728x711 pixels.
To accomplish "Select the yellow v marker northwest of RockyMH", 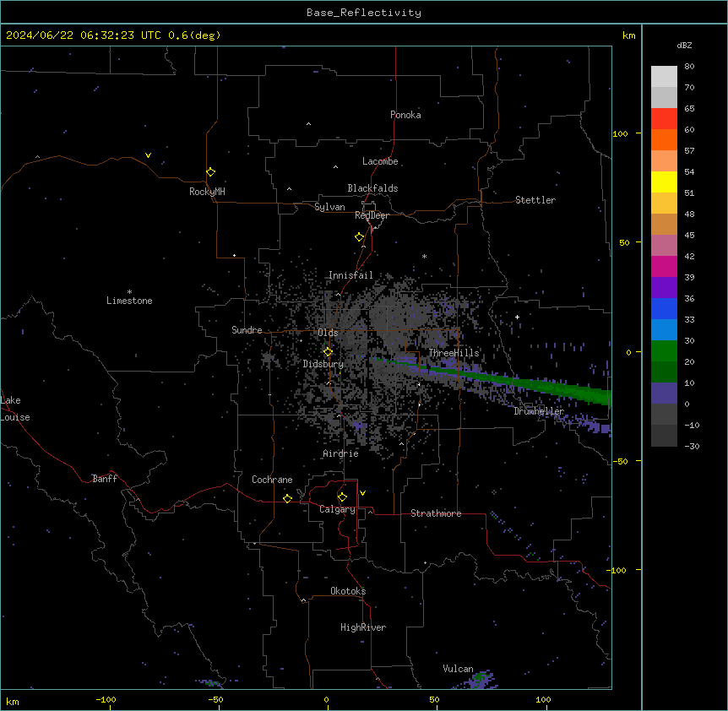I will pos(148,155).
